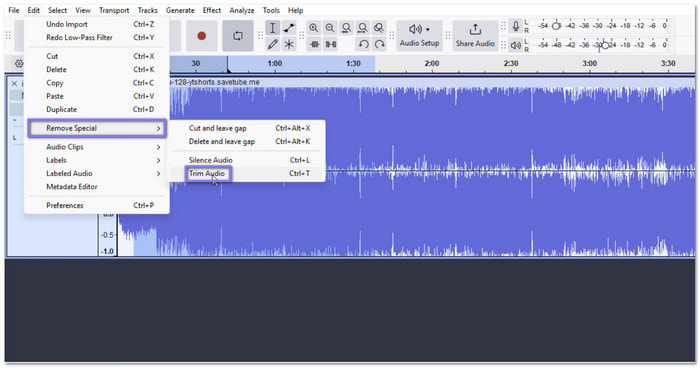Select Paste in the Edit menu

(x=96, y=96)
